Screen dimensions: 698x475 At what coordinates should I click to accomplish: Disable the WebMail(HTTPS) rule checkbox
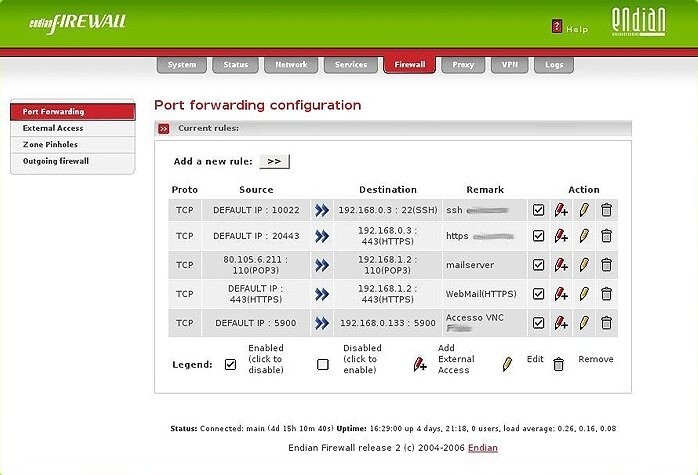click(539, 294)
